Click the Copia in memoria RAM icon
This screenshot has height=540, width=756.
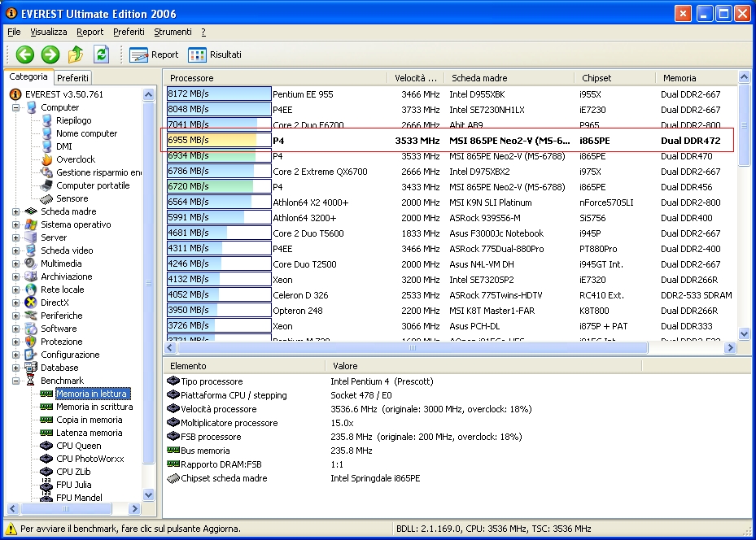[46, 420]
